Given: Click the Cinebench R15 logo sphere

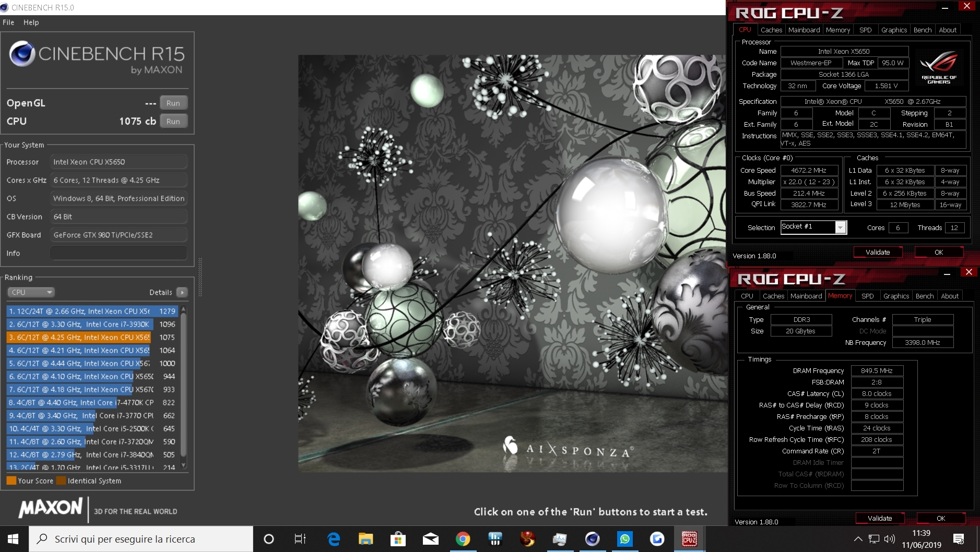Looking at the screenshot, I should tap(22, 54).
